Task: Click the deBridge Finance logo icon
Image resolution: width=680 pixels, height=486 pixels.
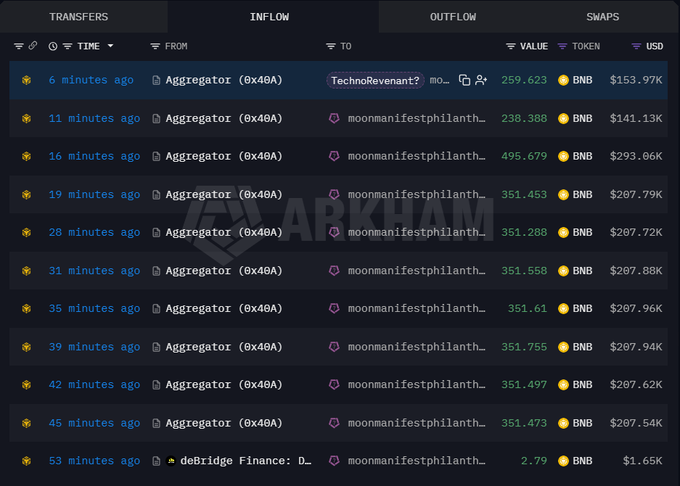Action: pos(171,461)
